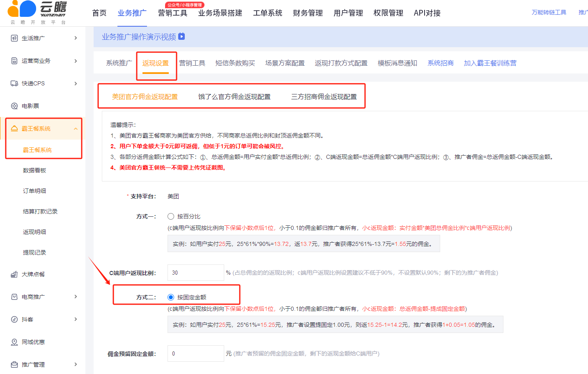Switch to 系统推广 tab
This screenshot has height=374, width=588.
point(119,63)
